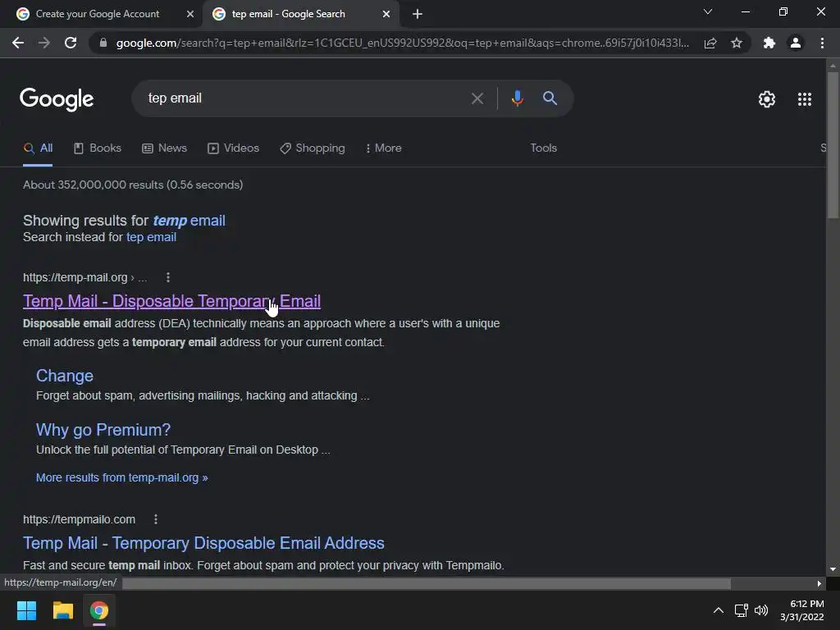Search instead for 'tep email'
Viewport: 840px width, 630px height.
151,237
